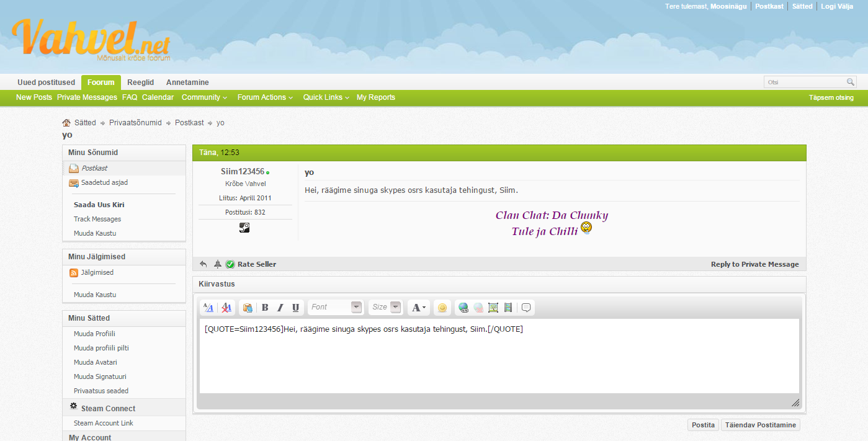Expand the Quick Links dropdown menu
This screenshot has width=868, height=441.
(326, 97)
